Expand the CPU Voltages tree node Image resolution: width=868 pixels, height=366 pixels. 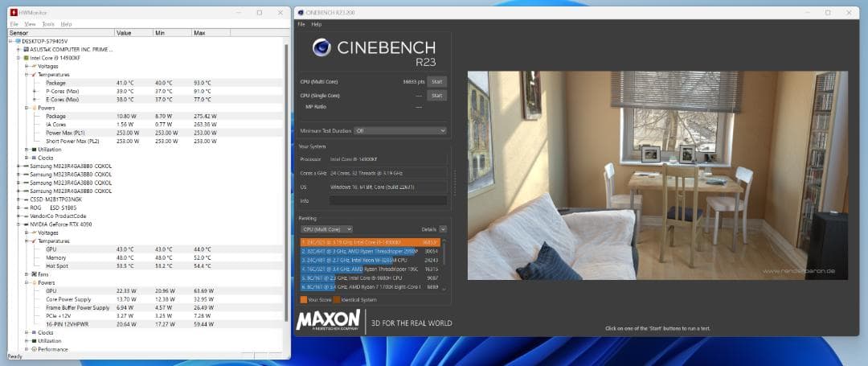pos(27,66)
